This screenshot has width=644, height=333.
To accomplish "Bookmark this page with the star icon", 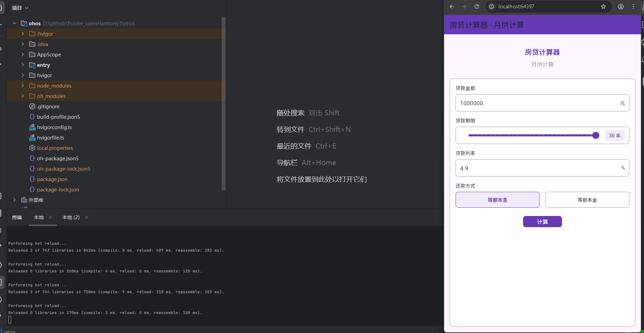I will [x=603, y=7].
